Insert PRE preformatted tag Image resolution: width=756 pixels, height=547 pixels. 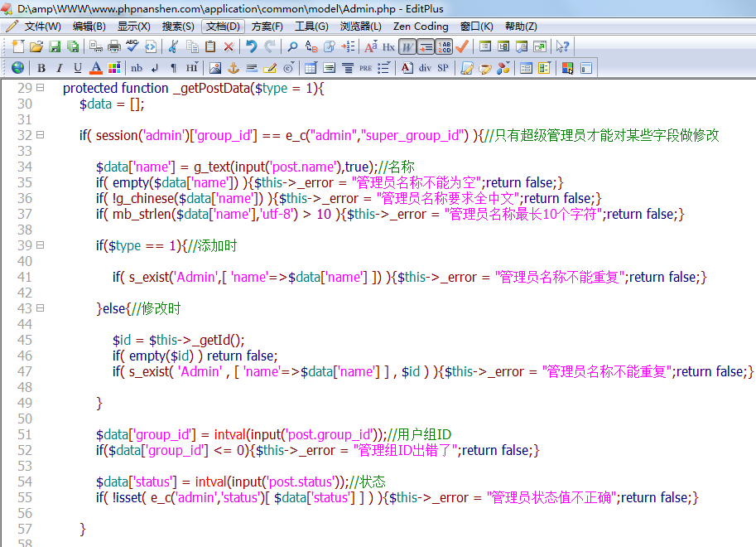(365, 68)
